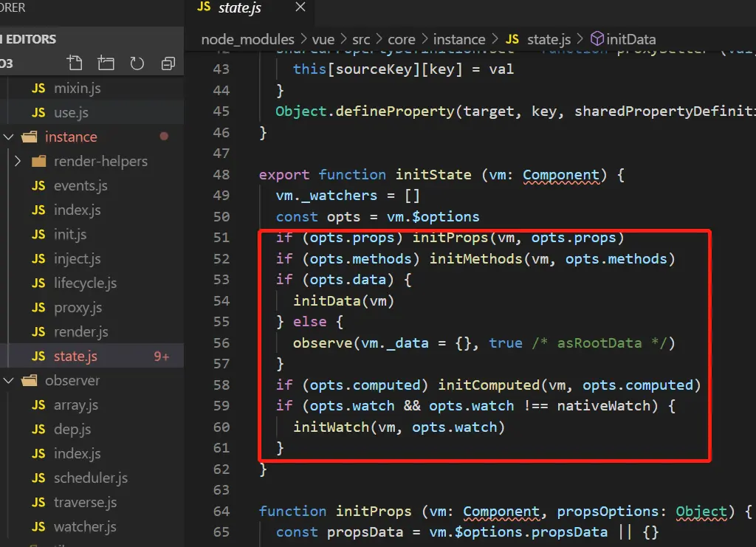
Task: Select state.js in the file tree
Action: click(x=92, y=356)
